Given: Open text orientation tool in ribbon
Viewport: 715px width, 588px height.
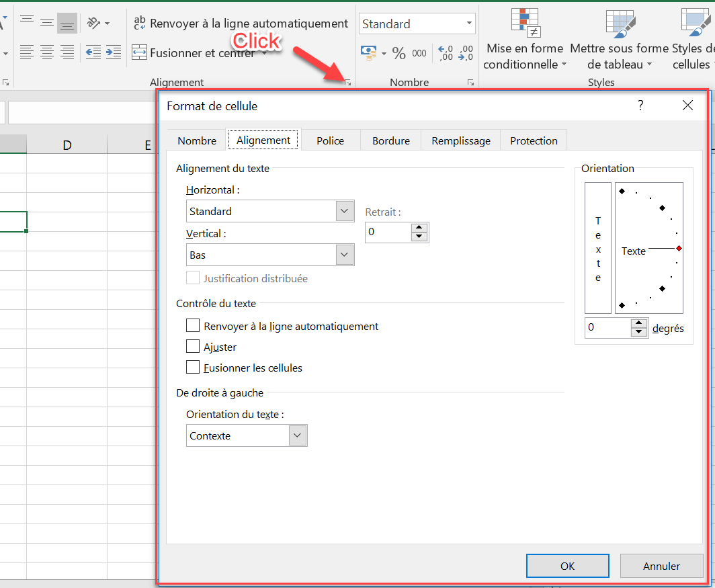Looking at the screenshot, I should tap(93, 23).
